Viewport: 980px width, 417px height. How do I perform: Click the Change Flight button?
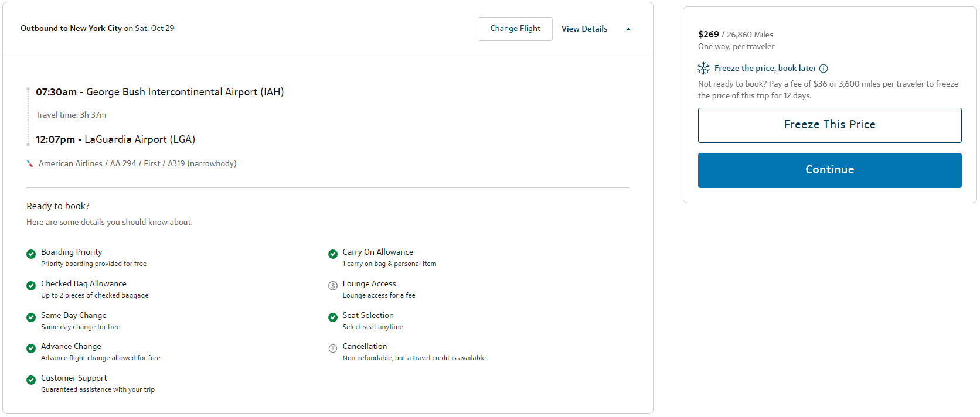pos(515,29)
